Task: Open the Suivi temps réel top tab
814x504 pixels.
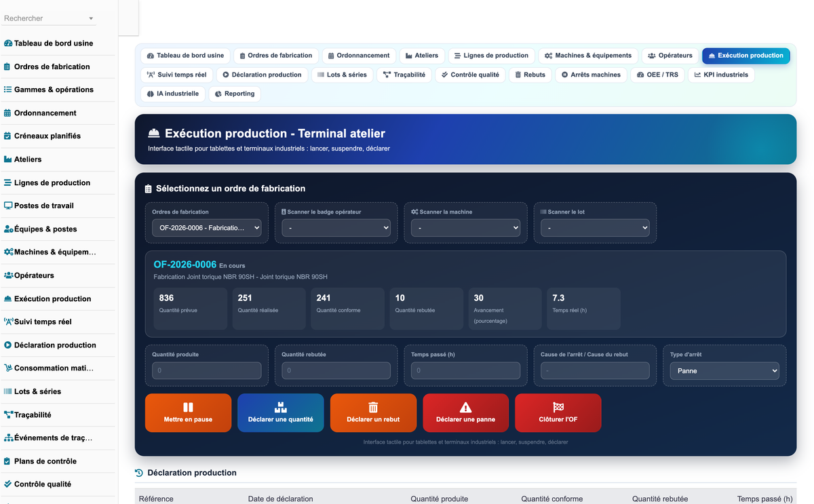Action: tap(177, 75)
